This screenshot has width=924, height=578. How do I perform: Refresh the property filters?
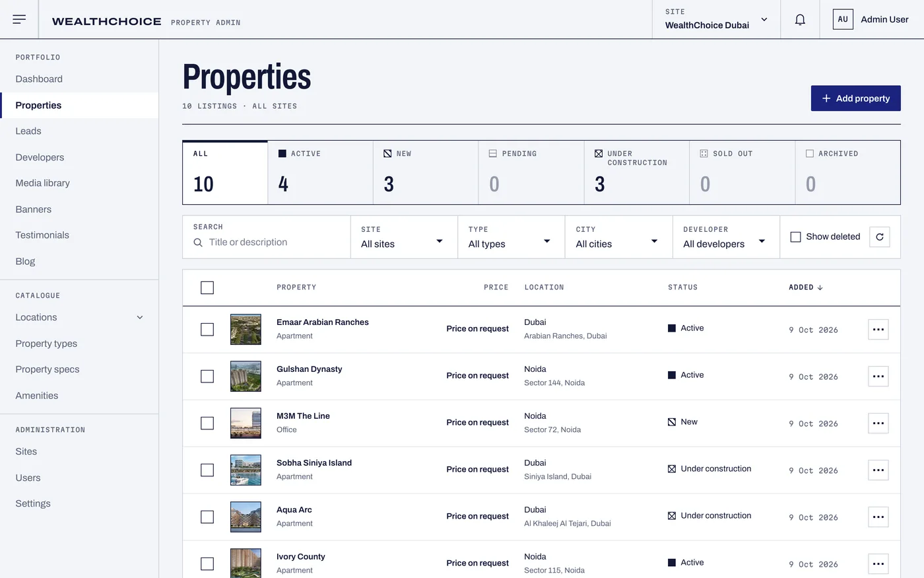(880, 236)
